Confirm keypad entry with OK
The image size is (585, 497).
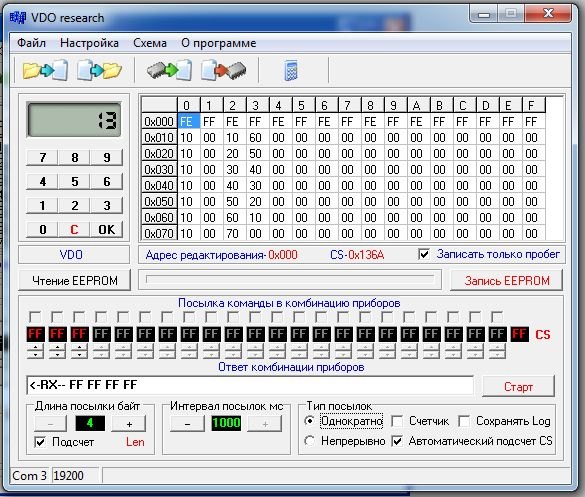107,229
